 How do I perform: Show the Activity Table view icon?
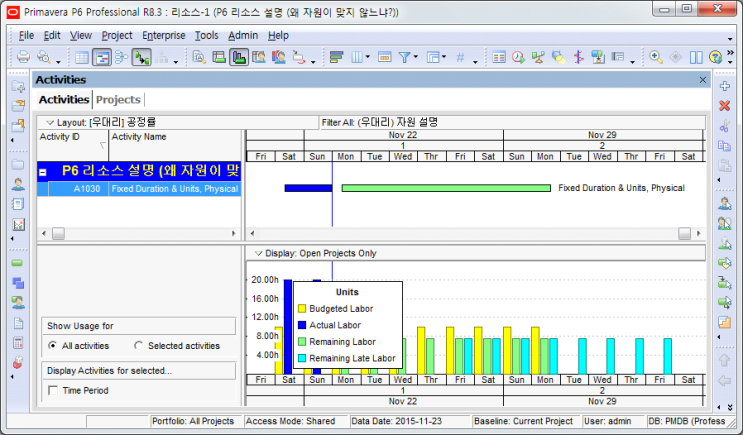(x=82, y=58)
